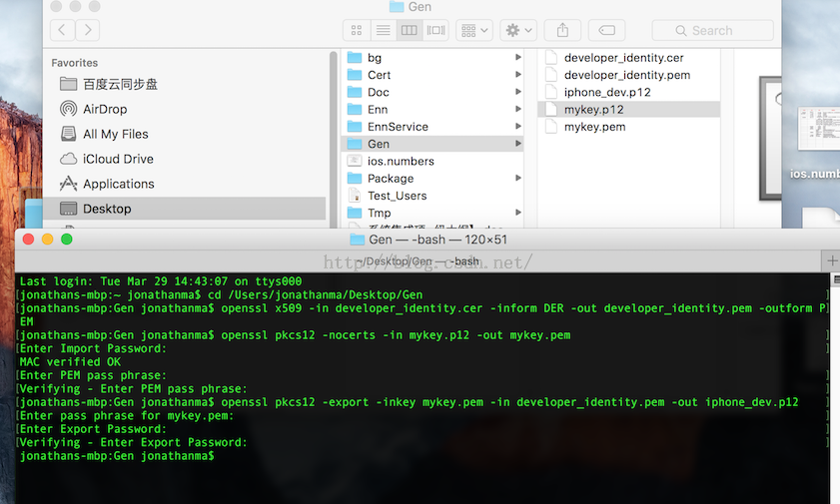The height and width of the screenshot is (504, 840).
Task: Click the Share toolbar button
Action: [x=562, y=31]
